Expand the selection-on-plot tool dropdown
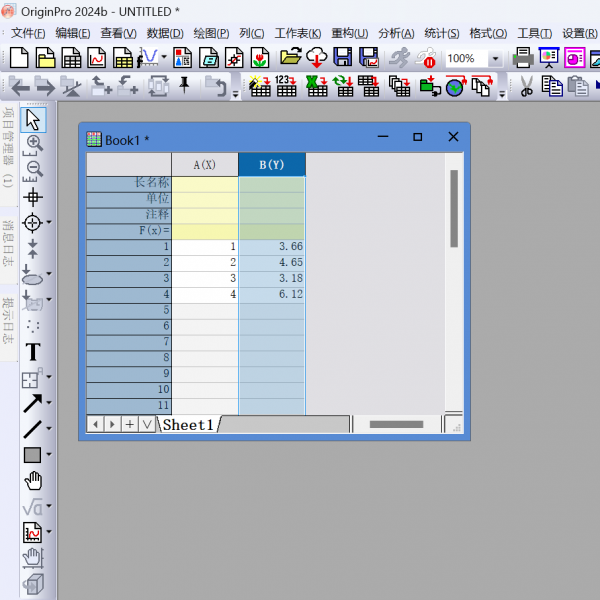The width and height of the screenshot is (600, 600). click(x=49, y=273)
